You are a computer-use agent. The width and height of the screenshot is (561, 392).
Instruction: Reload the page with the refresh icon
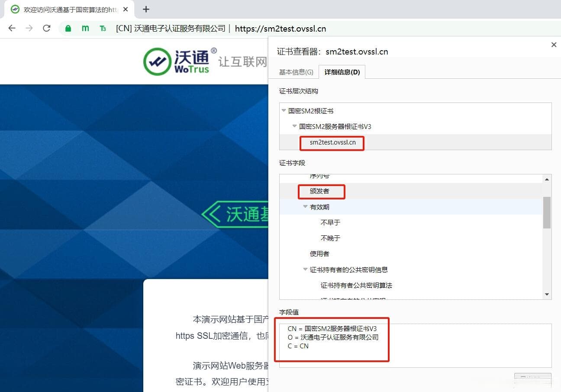[47, 28]
